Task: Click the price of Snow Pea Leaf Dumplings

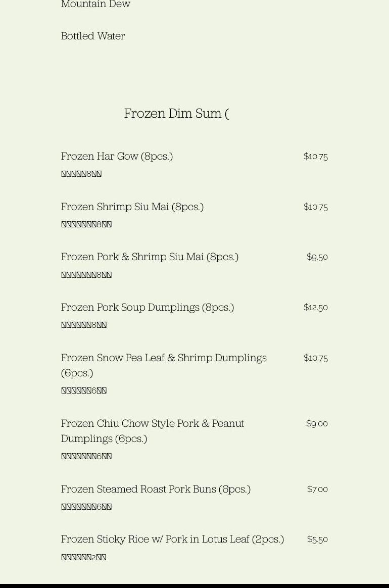Action: pos(315,358)
